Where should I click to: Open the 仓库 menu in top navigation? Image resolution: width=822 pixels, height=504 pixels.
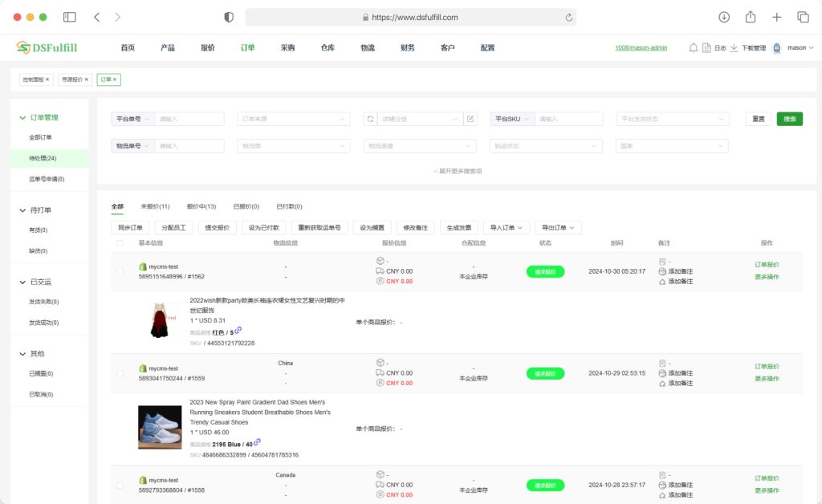click(x=328, y=48)
